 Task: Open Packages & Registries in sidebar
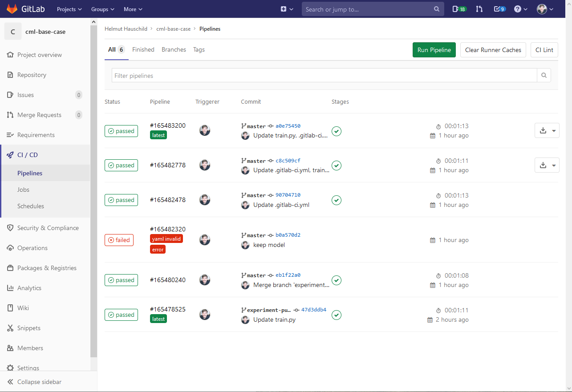pyautogui.click(x=45, y=268)
